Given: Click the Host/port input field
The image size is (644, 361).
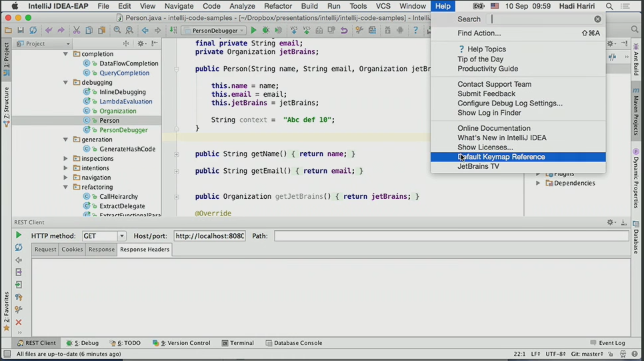Looking at the screenshot, I should pyautogui.click(x=209, y=236).
